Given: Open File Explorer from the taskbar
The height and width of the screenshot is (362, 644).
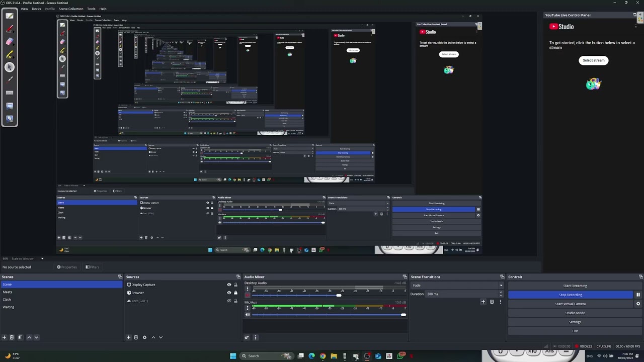Looking at the screenshot, I should [334, 356].
